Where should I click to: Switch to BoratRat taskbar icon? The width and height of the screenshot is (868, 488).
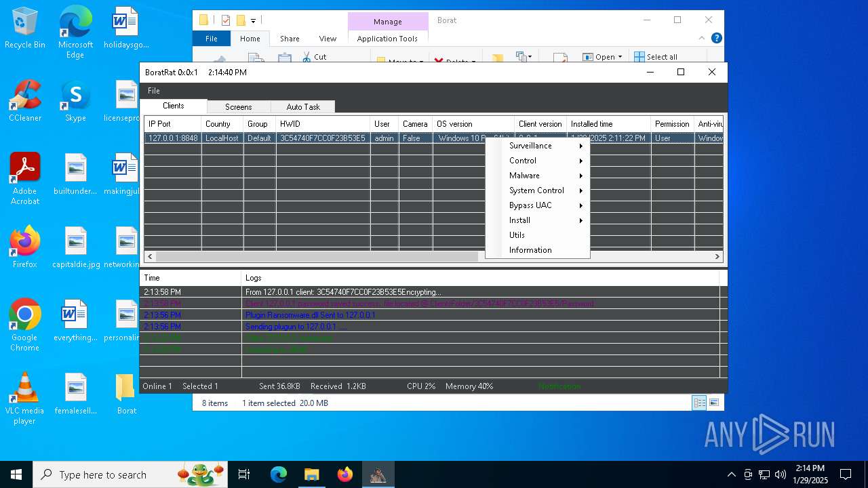click(x=378, y=474)
